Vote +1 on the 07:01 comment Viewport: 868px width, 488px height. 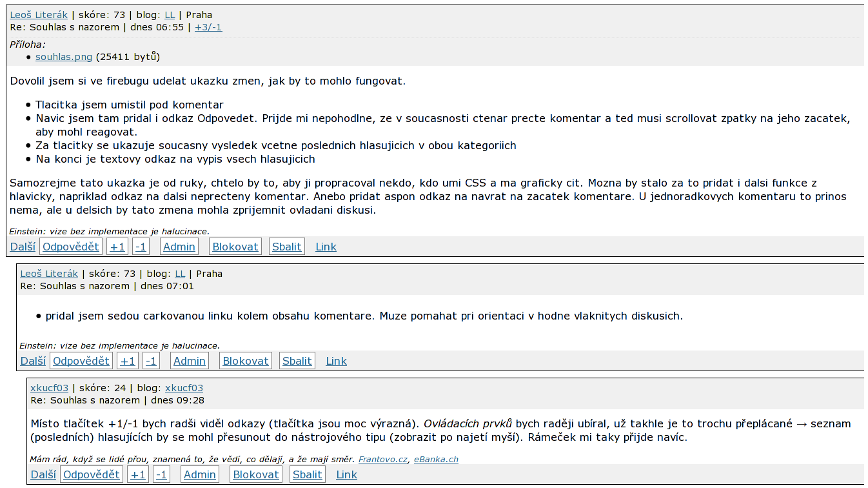(128, 361)
